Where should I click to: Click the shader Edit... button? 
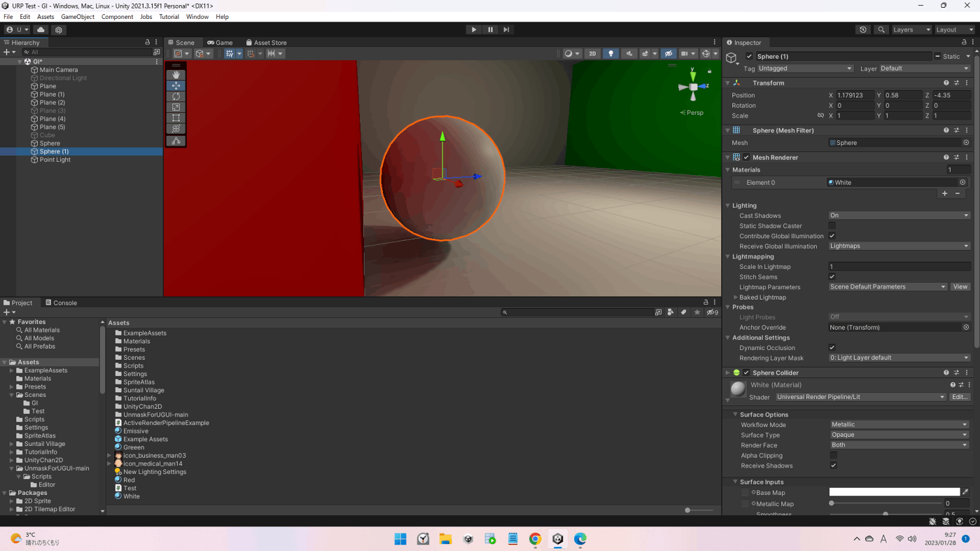point(960,397)
